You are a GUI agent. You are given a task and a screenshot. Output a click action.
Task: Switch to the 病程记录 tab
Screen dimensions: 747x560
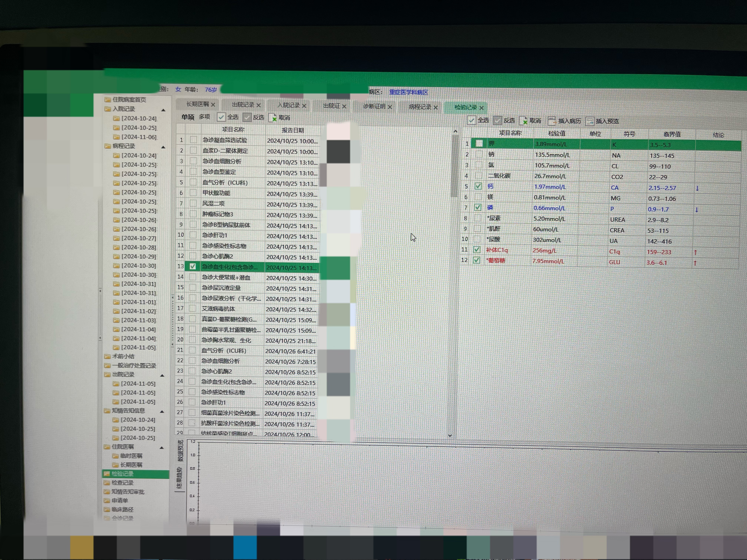click(420, 107)
